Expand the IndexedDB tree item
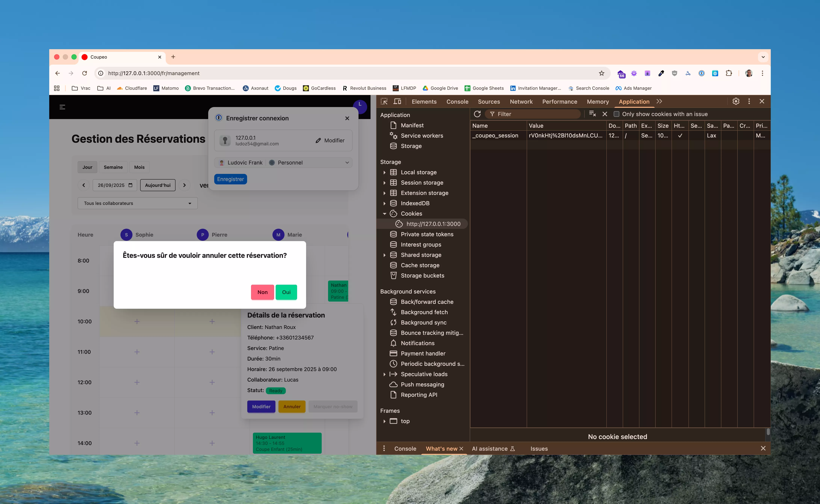 click(x=384, y=203)
